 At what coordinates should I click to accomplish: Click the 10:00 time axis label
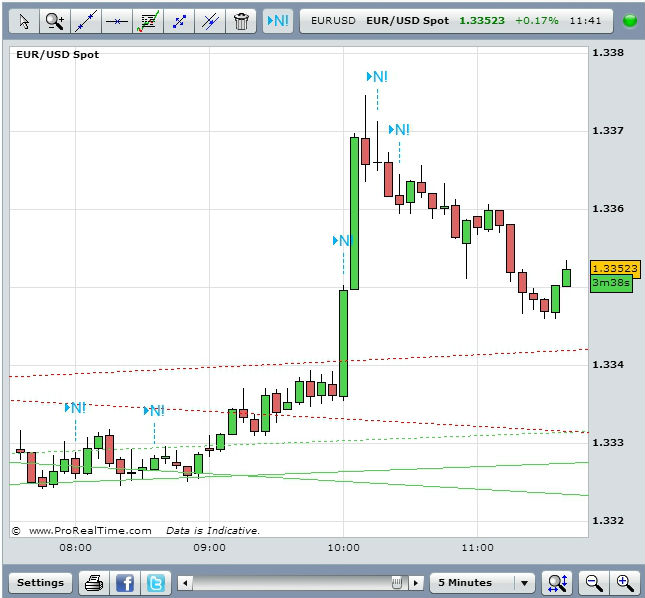click(x=343, y=548)
